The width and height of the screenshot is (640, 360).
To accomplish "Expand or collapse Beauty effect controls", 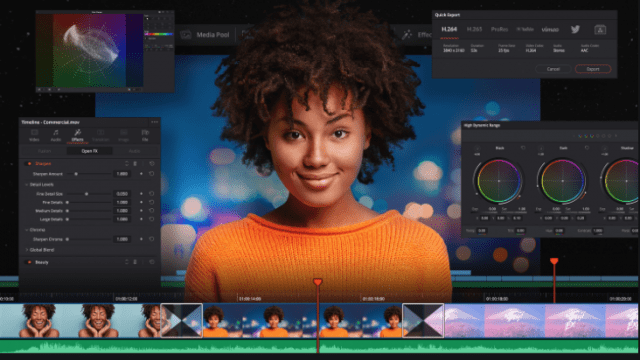I will 127,262.
